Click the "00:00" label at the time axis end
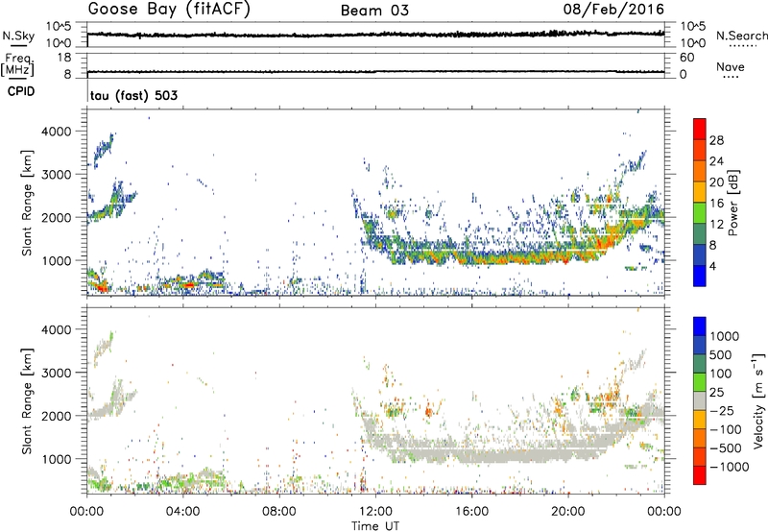 [x=664, y=511]
